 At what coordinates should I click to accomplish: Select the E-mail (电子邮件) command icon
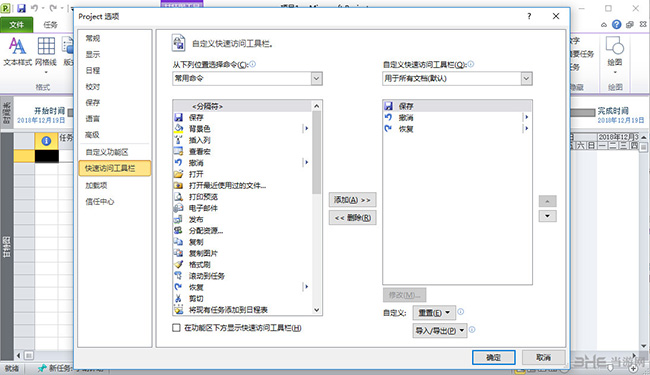[x=179, y=208]
